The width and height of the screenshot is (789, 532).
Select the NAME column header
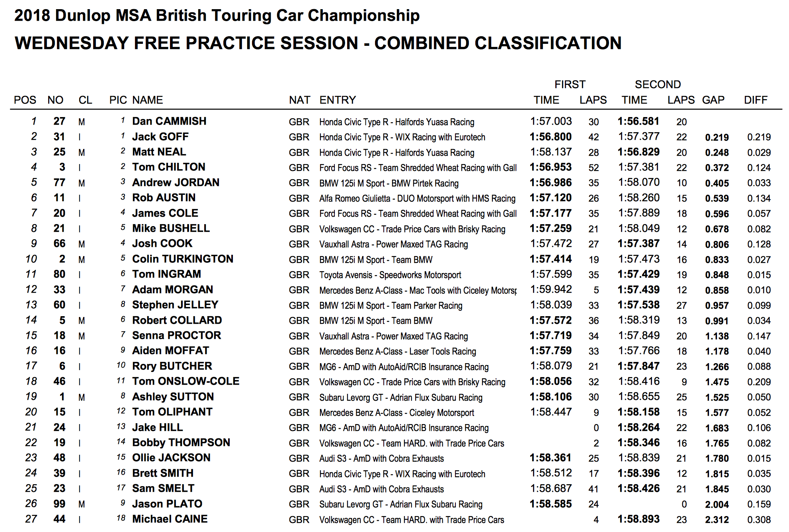click(148, 100)
